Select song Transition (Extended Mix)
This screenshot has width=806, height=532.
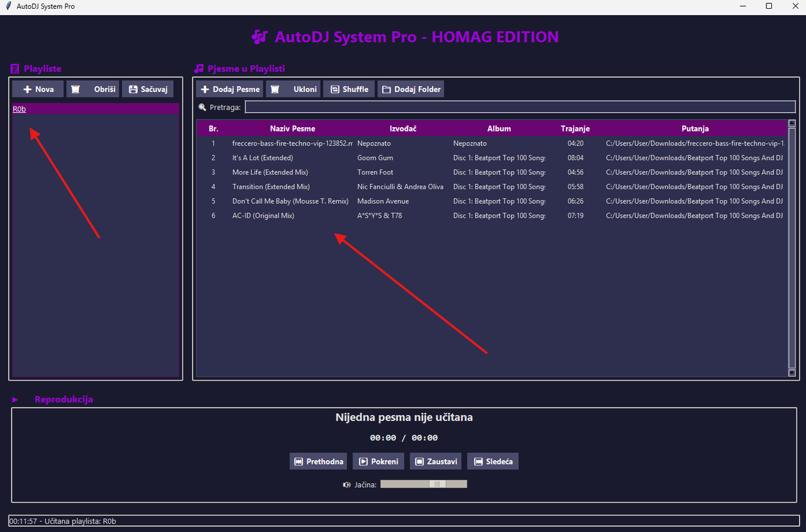point(492,187)
